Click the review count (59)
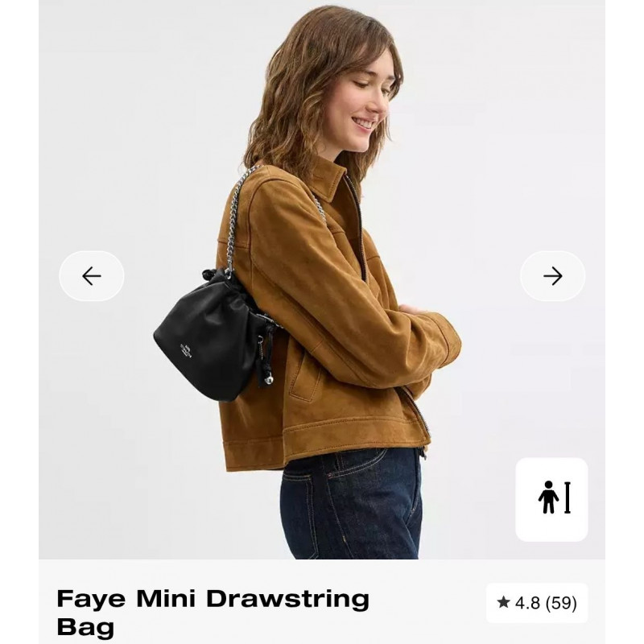 561,603
